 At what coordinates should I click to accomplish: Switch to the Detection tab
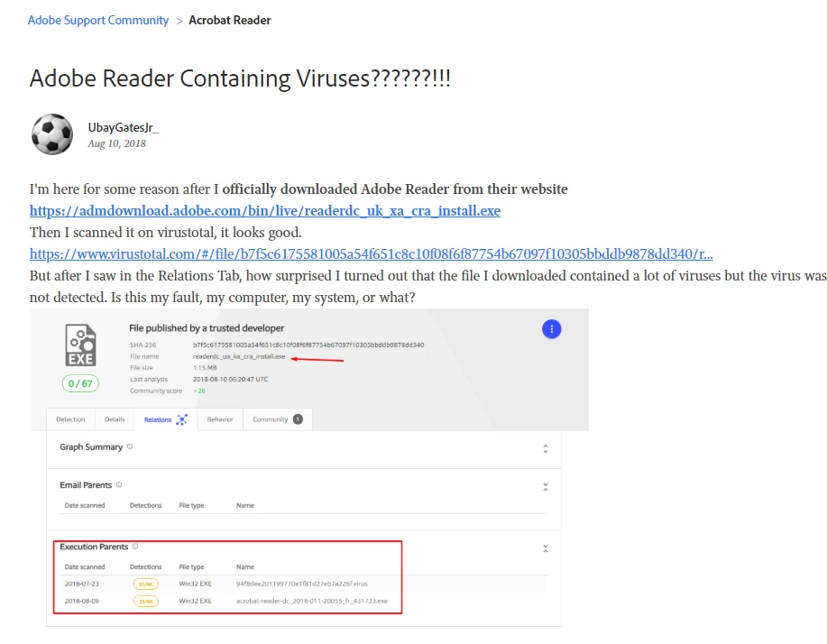(x=70, y=419)
